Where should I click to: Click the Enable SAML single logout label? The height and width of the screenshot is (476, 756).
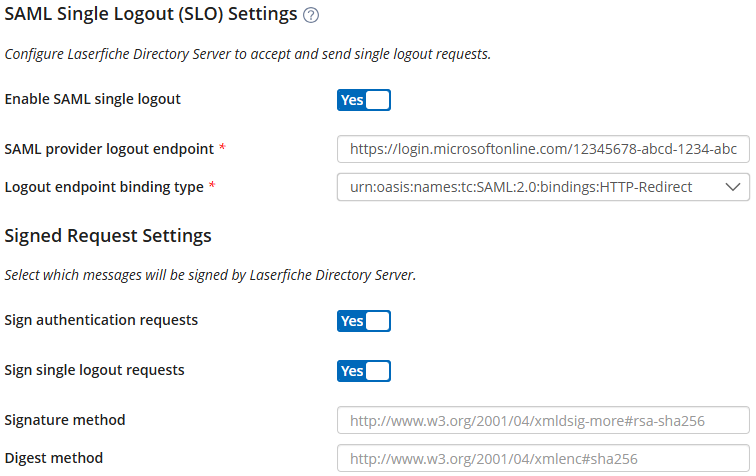pyautogui.click(x=93, y=99)
